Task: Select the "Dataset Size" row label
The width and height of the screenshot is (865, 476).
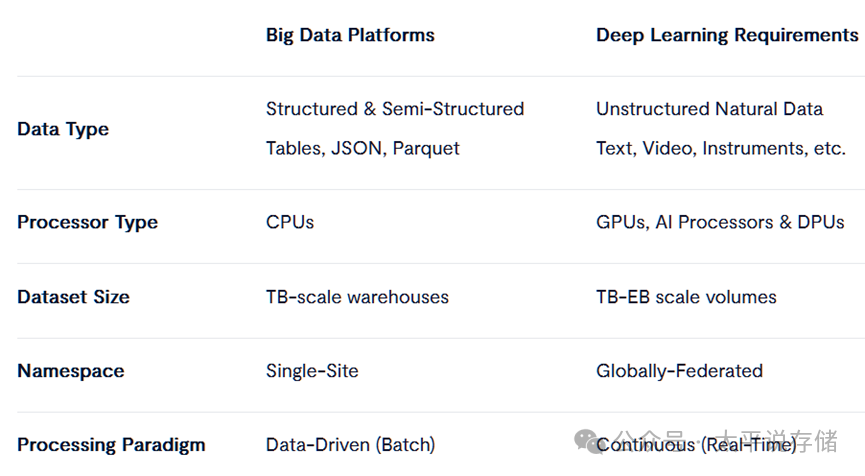Action: pyautogui.click(x=73, y=297)
